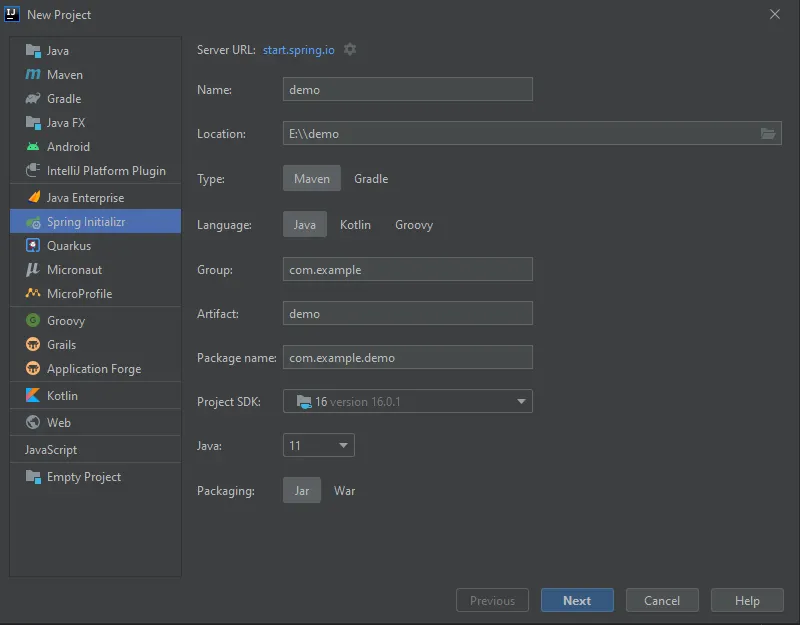
Task: Select Kotlin label in left sidebar
Action: [x=62, y=395]
